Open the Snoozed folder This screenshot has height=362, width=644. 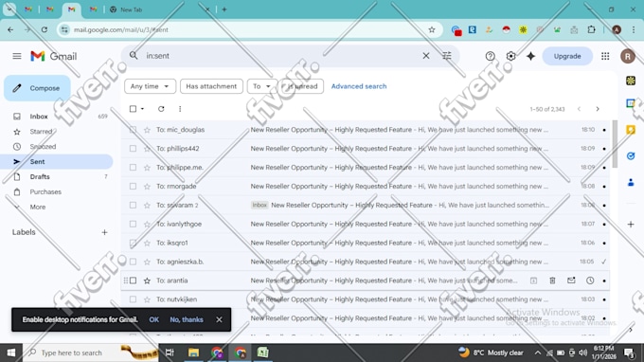point(43,147)
